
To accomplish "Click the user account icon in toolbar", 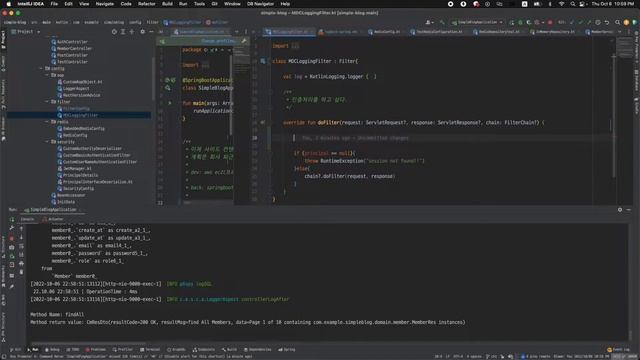I will [x=428, y=22].
